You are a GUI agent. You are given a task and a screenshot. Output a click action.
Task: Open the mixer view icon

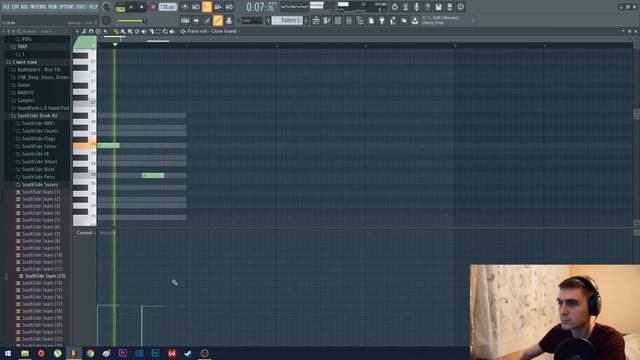tap(349, 20)
